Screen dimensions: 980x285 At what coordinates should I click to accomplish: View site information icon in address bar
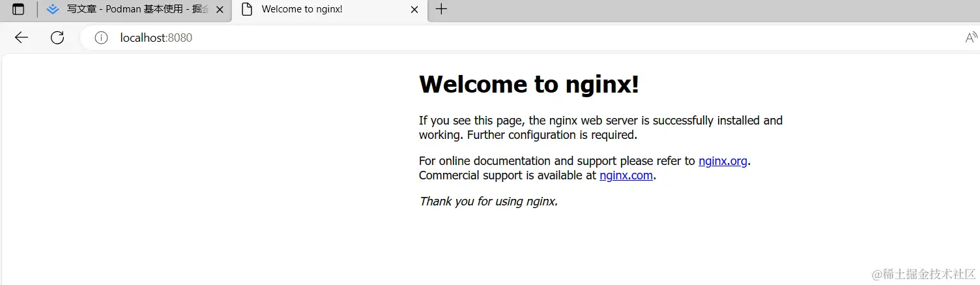coord(101,38)
